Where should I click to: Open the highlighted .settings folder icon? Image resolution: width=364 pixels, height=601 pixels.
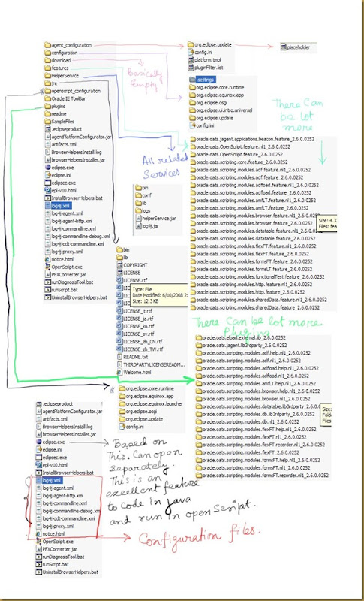pos(192,80)
